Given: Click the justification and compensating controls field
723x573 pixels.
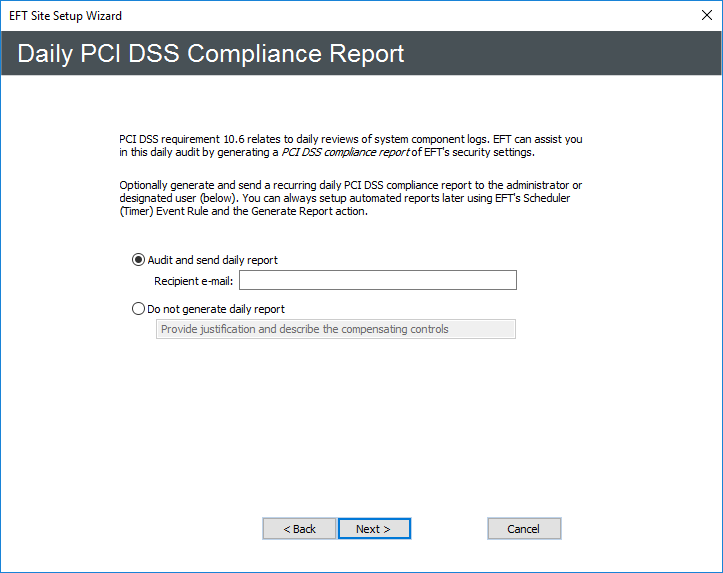Looking at the screenshot, I should (336, 329).
